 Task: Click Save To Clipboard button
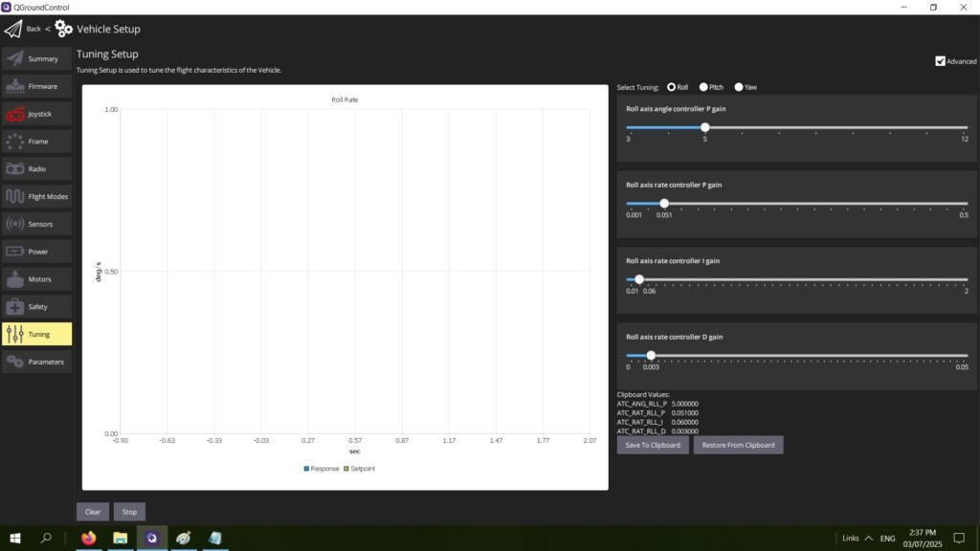click(653, 445)
